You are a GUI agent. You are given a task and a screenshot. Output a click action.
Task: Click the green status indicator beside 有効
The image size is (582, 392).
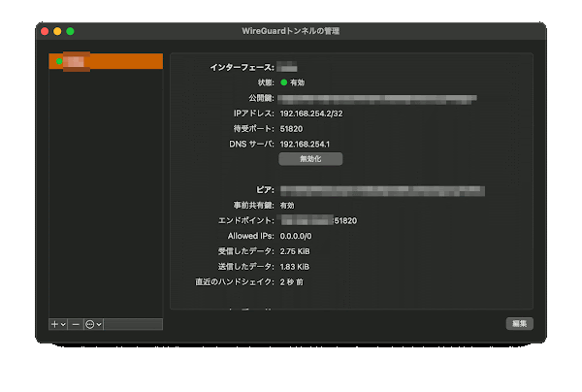pos(284,82)
